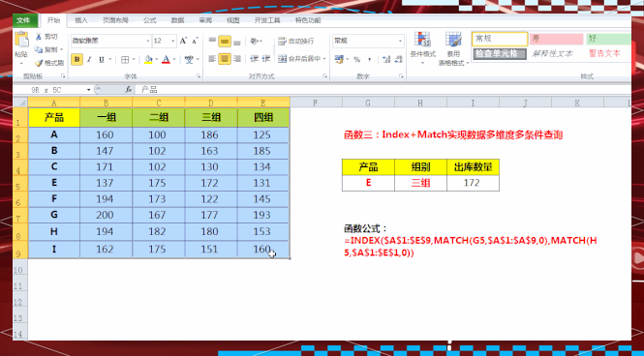Switch to the 数据 (Data) tab

(177, 20)
